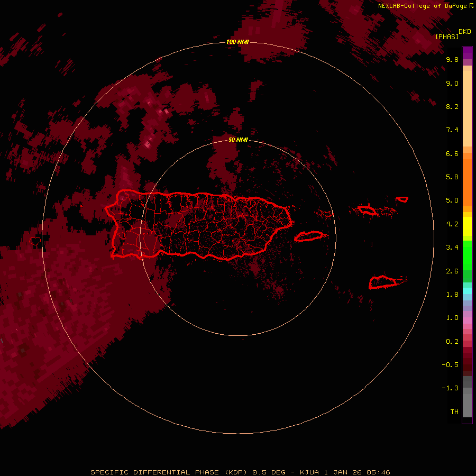Click the St. Croix island outline to southeast

click(x=383, y=282)
